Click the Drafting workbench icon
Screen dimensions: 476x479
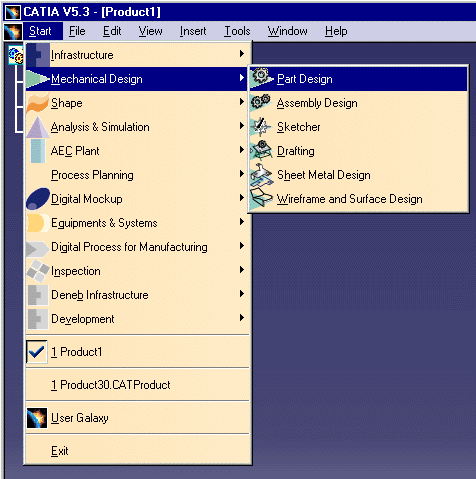262,150
